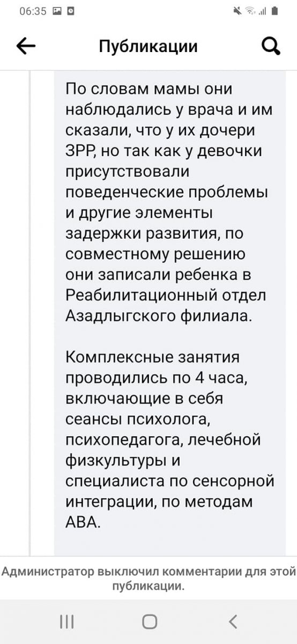Tap the Wi-Fi indicator in status bar
Viewport: 297px width, 644px height.
point(250,11)
